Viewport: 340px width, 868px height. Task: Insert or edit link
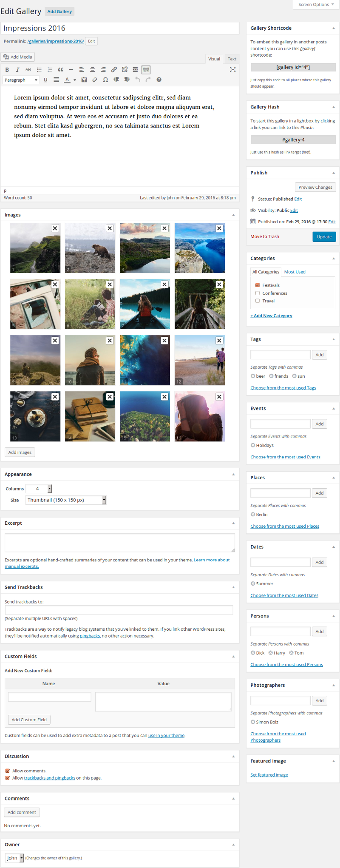(x=114, y=70)
